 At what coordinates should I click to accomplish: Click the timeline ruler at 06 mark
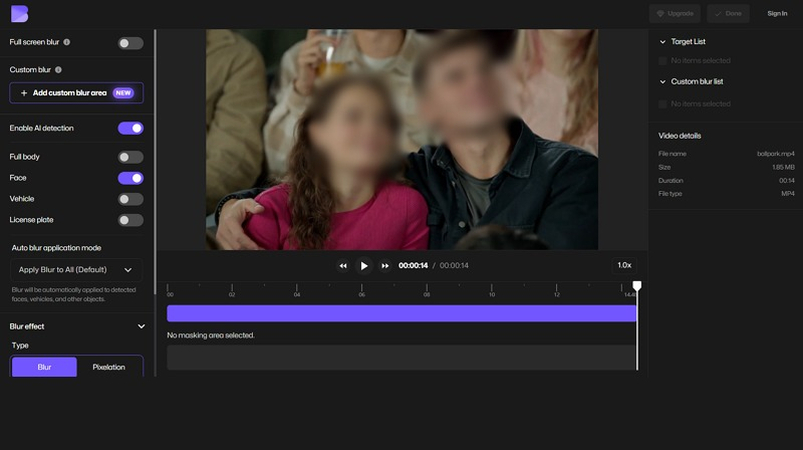point(362,291)
